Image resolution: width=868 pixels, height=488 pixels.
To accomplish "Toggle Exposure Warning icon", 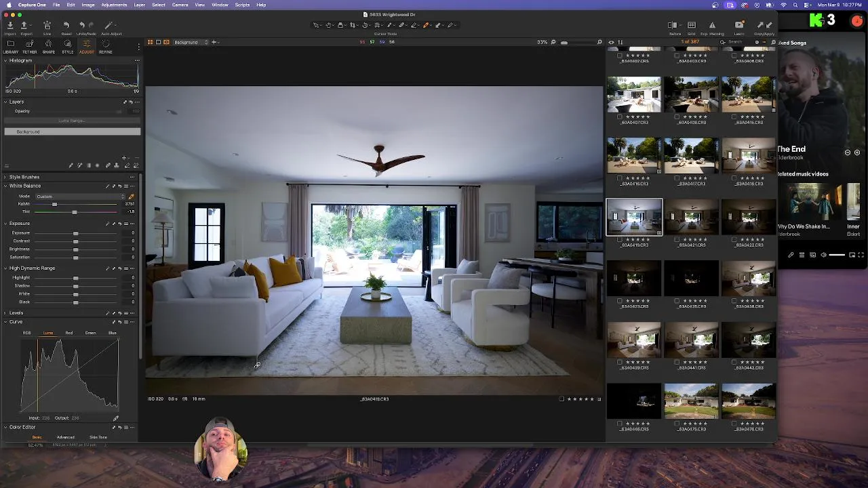I will [712, 25].
